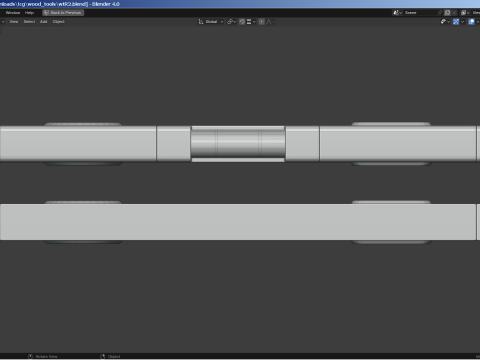The height and width of the screenshot is (360, 480).
Task: Open the Object menu in viewport header
Action: click(58, 22)
